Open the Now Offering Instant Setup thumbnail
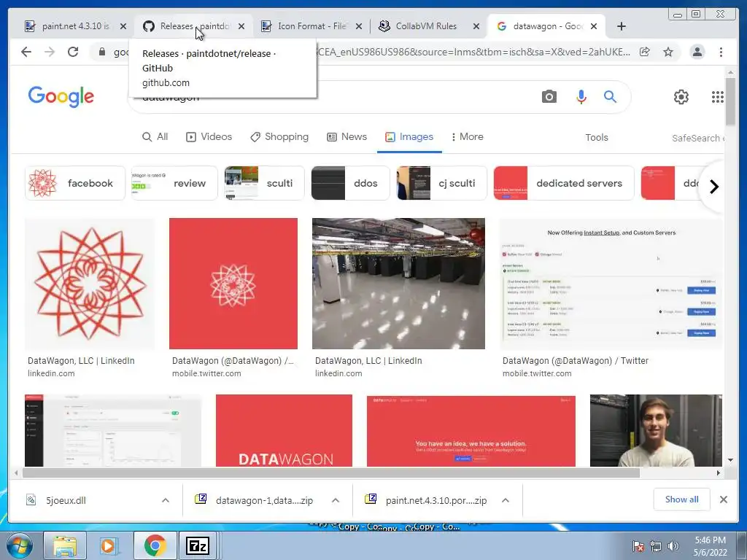This screenshot has height=560, width=747. pos(611,284)
